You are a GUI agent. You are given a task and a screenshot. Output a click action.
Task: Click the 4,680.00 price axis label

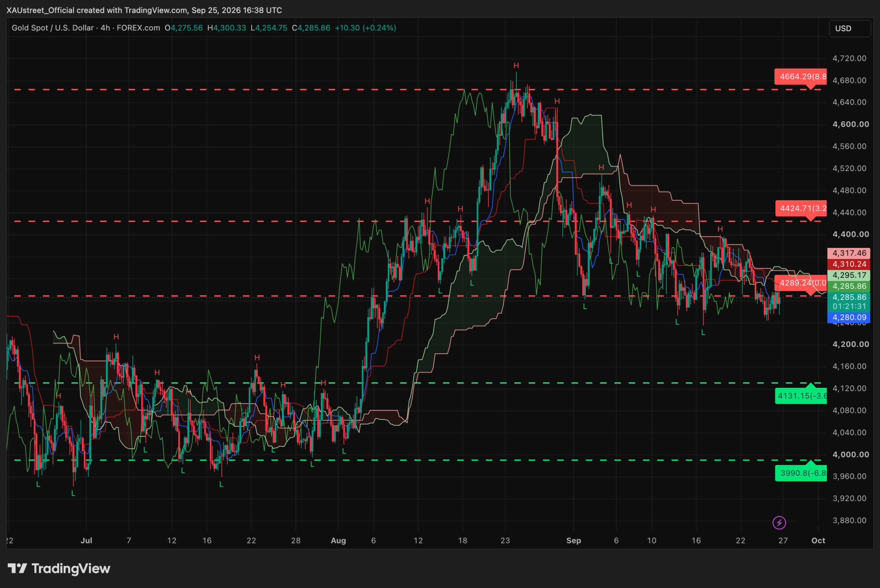849,80
